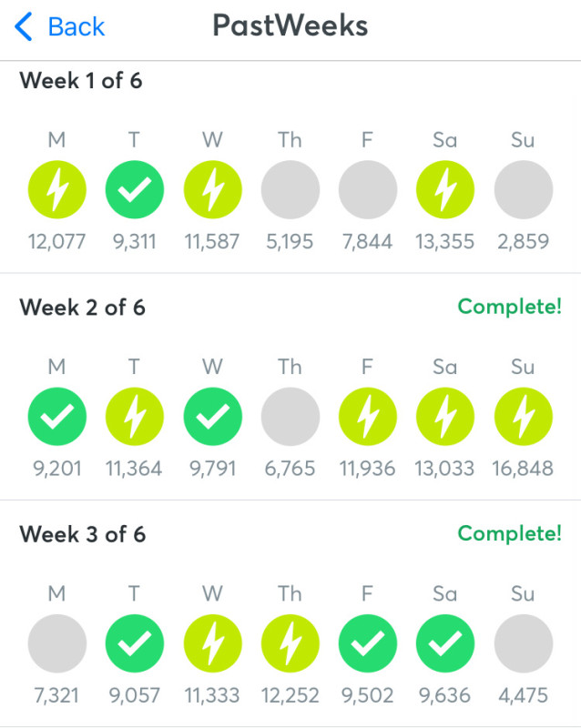This screenshot has height=728, width=581.
Task: Tap Week 1 Tuesday checkmark icon
Action: (135, 190)
